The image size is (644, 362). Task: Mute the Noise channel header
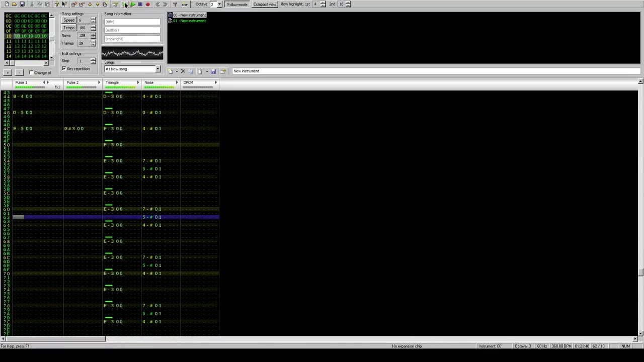coord(149,82)
